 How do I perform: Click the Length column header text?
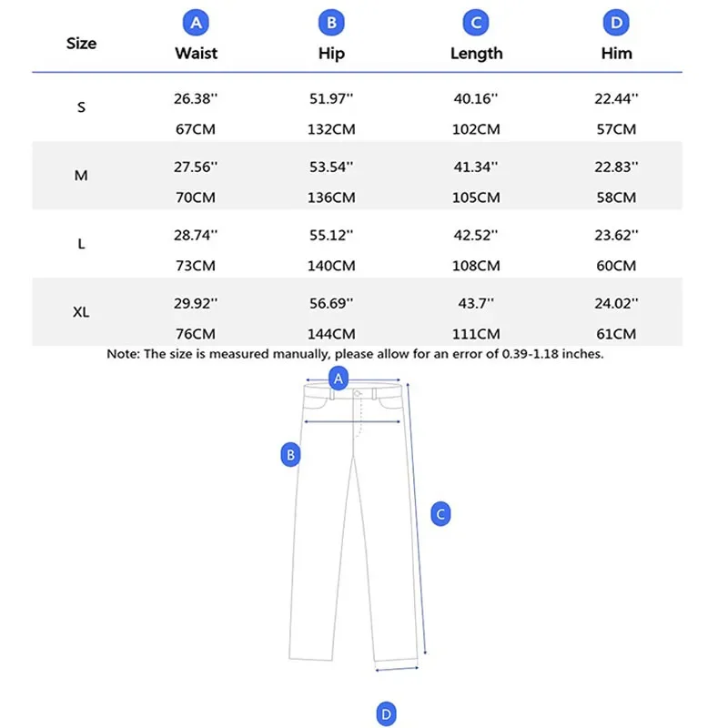(x=476, y=54)
